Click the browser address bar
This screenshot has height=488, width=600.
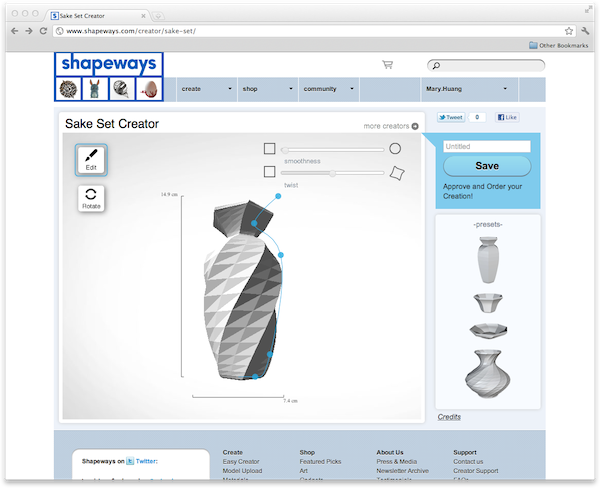click(315, 31)
